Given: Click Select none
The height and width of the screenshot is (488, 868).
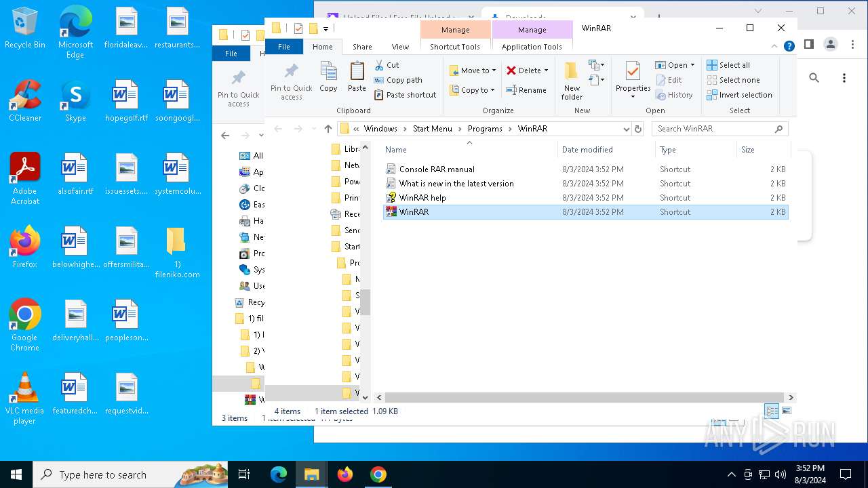Looking at the screenshot, I should (733, 80).
